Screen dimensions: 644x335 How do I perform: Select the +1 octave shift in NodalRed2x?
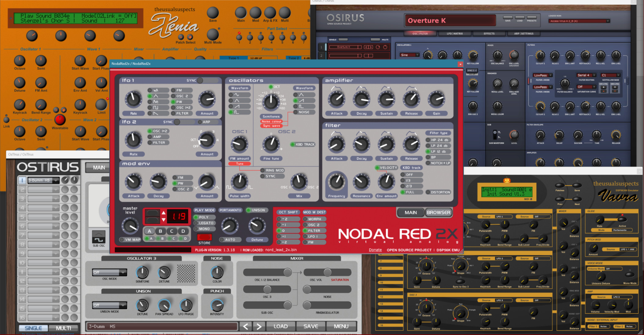pos(288,236)
